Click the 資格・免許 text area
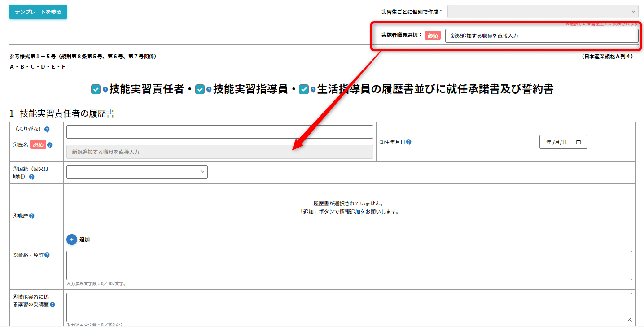 pyautogui.click(x=349, y=266)
